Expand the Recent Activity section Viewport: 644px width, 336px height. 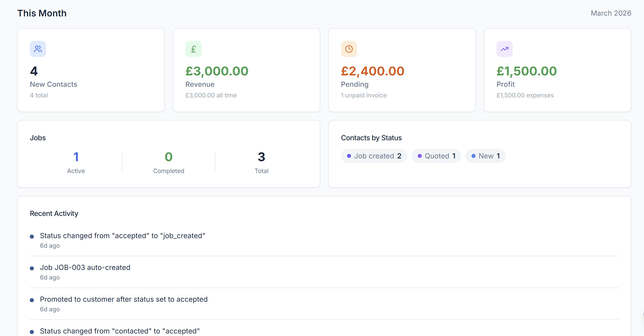54,213
